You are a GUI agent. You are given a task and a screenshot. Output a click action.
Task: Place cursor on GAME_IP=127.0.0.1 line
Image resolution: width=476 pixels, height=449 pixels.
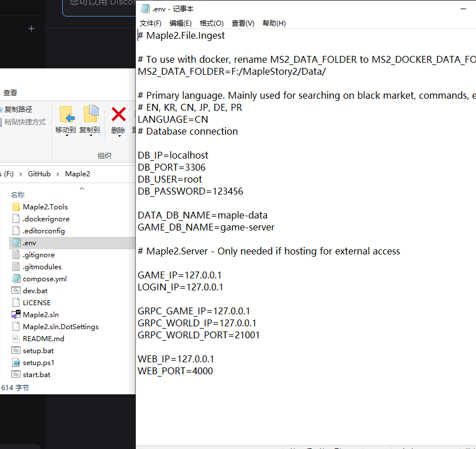pyautogui.click(x=179, y=275)
